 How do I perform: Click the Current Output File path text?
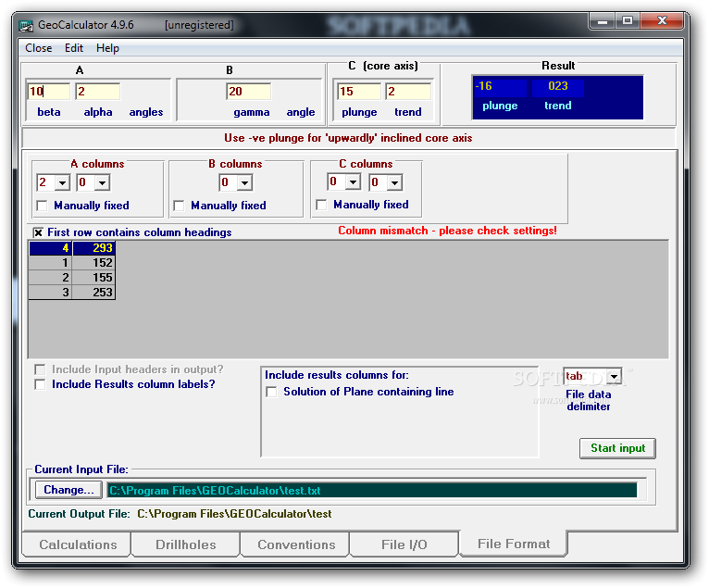coord(234,514)
